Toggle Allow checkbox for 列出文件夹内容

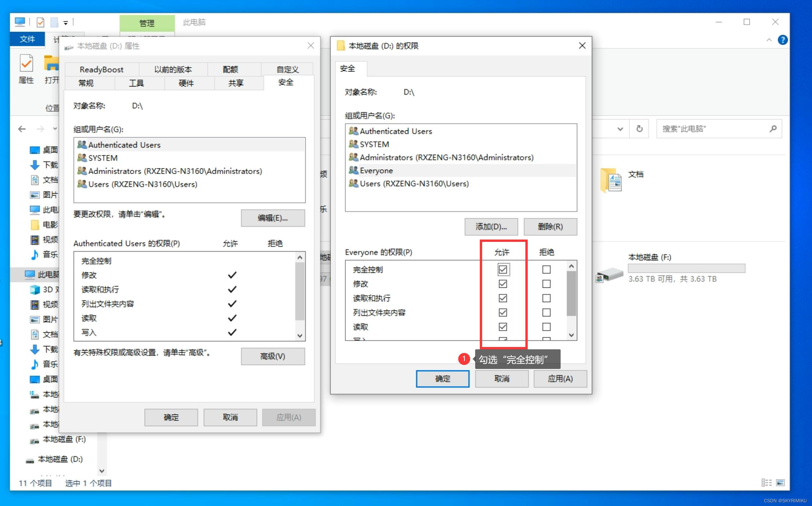502,313
